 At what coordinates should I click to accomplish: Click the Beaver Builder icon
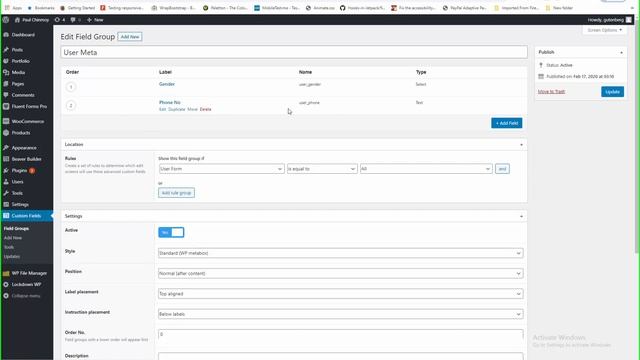(6, 159)
